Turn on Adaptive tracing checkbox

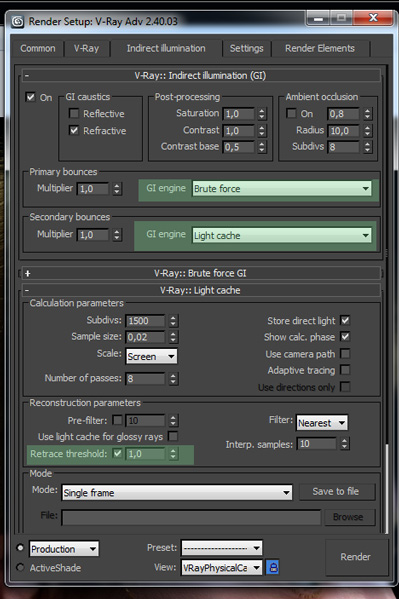tap(345, 370)
